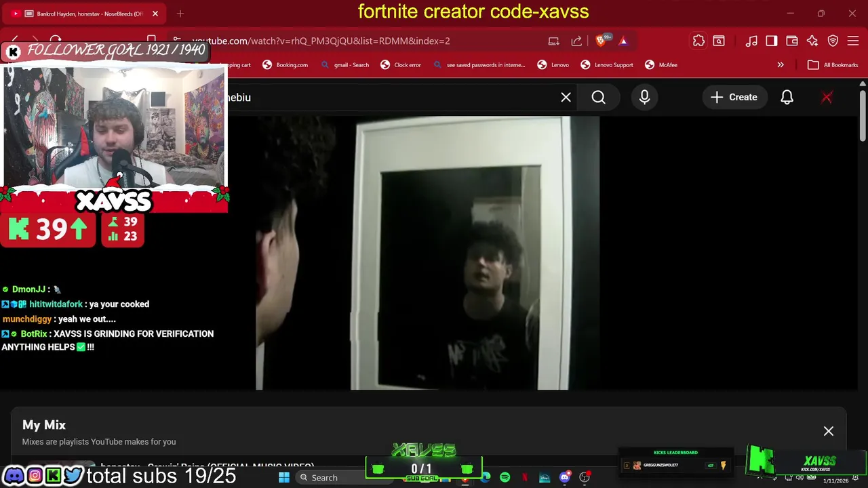Open the Leo AI sparkle icon
The image size is (868, 488).
pyautogui.click(x=812, y=41)
